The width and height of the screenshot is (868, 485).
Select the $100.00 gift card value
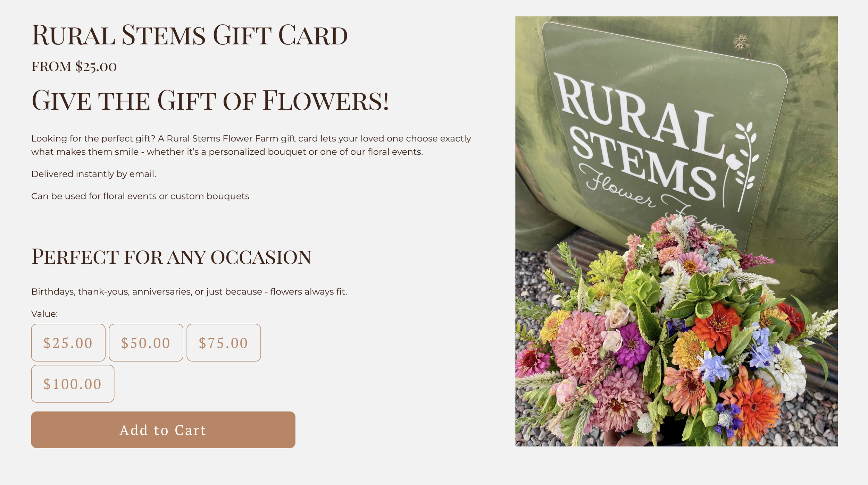[73, 384]
